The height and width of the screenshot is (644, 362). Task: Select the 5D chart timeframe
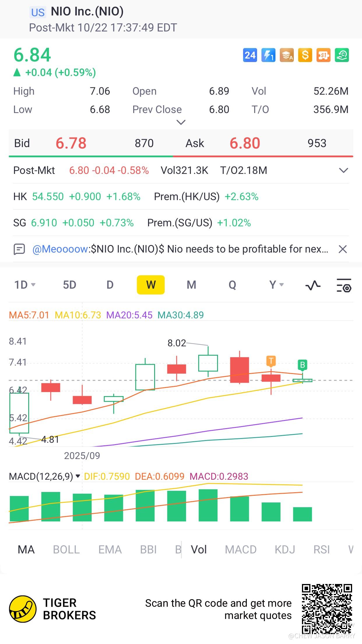coord(70,285)
